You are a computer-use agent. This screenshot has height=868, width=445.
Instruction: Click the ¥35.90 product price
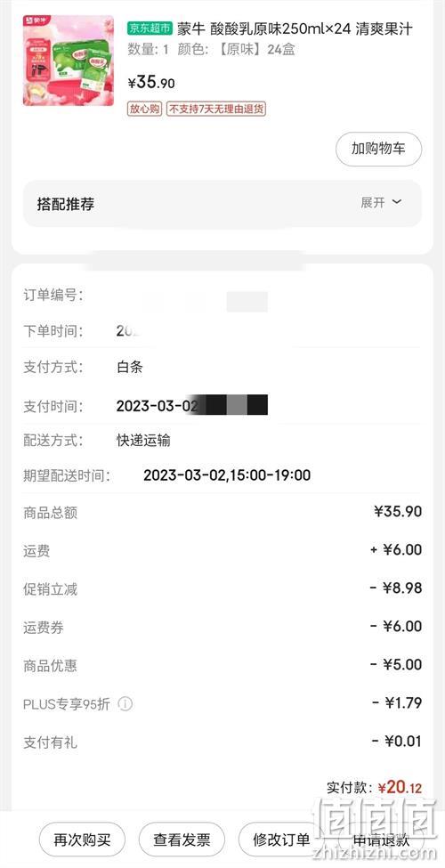[x=151, y=83]
